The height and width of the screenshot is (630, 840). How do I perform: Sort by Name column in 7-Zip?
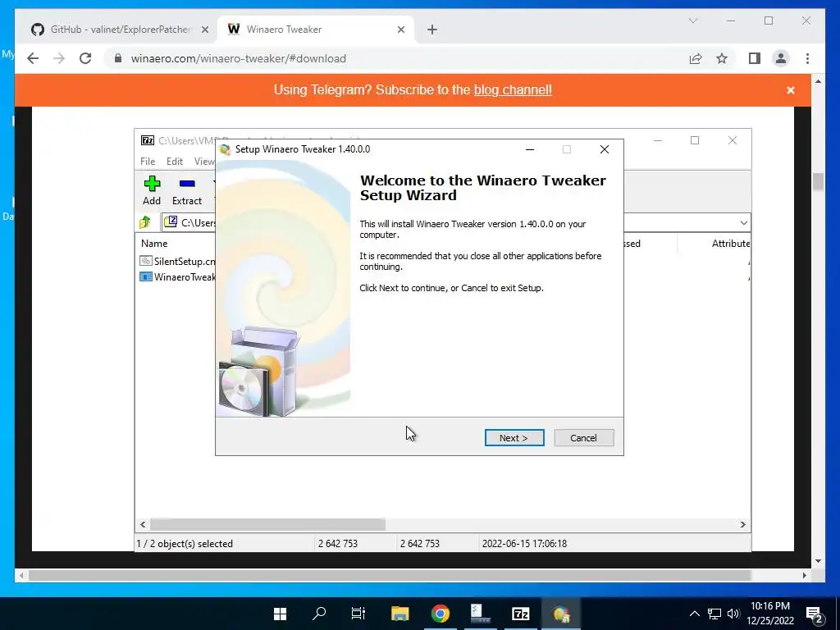(x=154, y=243)
